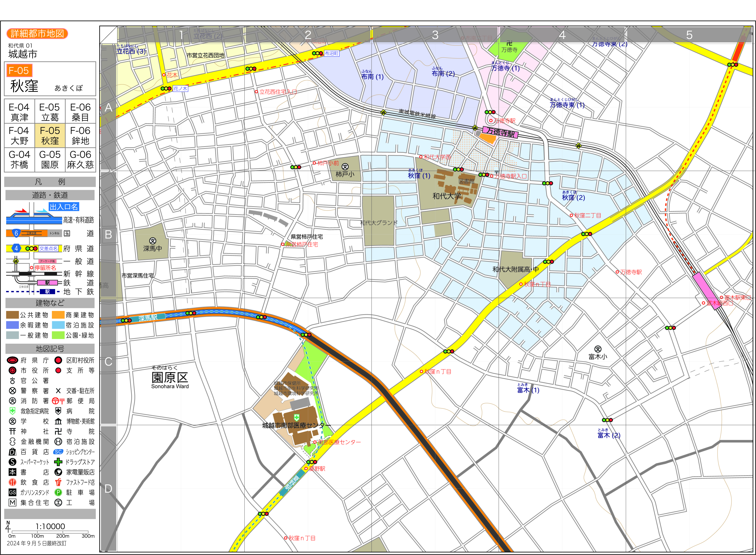Click the green hospital cross at 南部医療センター
This screenshot has height=555, width=756.
(296, 417)
